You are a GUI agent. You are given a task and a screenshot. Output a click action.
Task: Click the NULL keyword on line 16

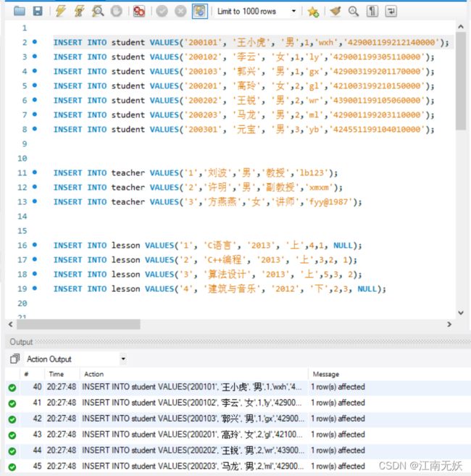tap(343, 245)
